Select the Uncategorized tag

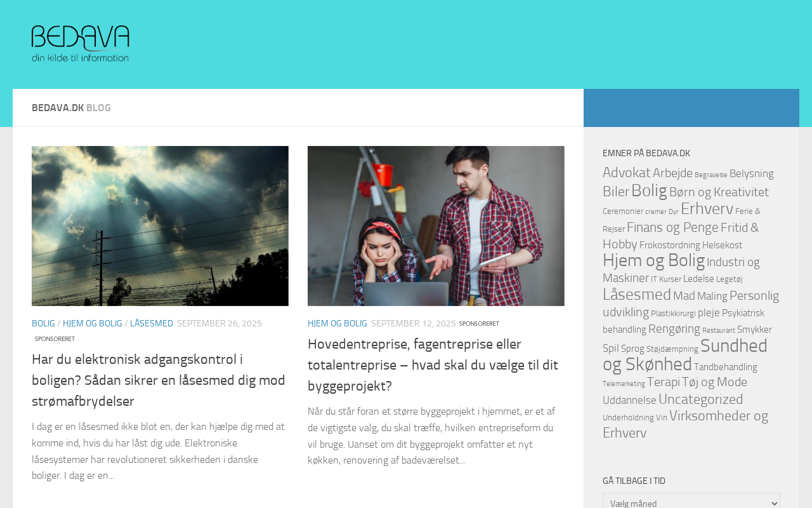click(x=701, y=399)
